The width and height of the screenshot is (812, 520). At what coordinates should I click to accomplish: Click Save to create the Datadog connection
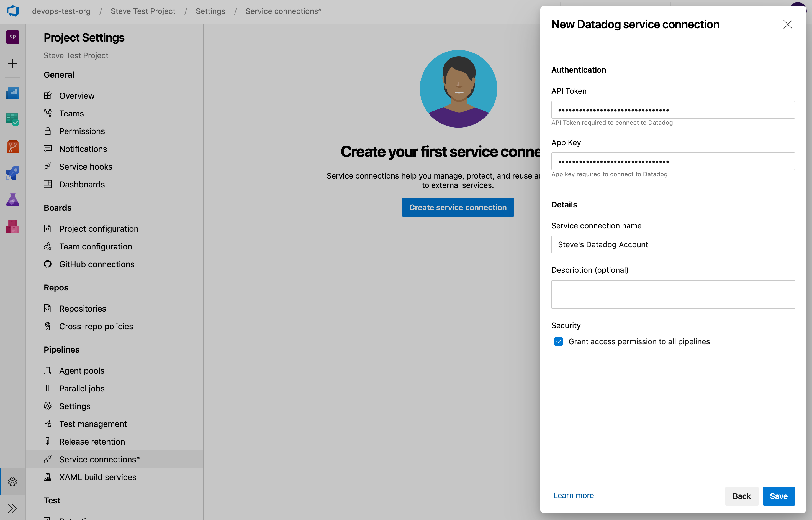(778, 496)
